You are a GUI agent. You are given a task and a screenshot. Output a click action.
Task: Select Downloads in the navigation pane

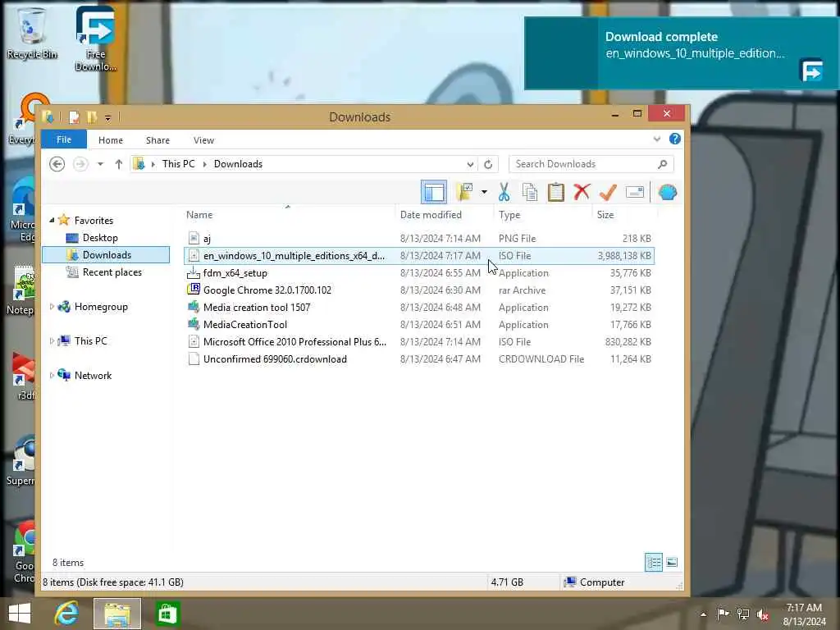coord(106,254)
